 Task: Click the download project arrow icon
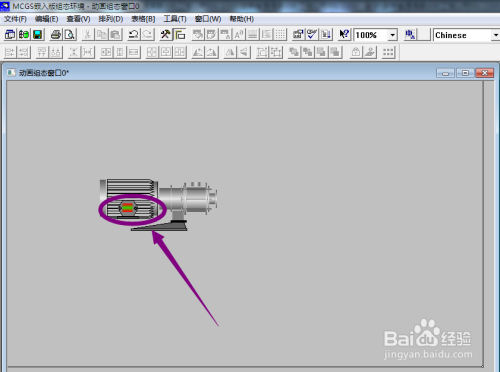326,34
